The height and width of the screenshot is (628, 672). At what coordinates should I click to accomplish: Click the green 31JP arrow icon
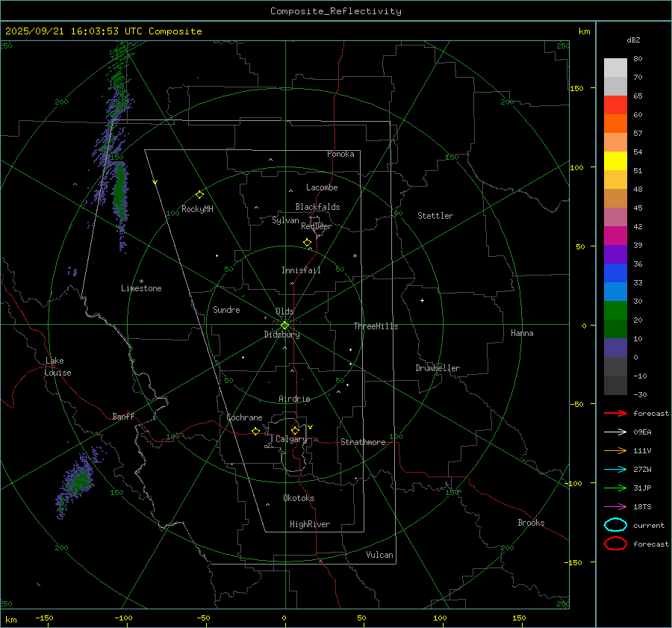(615, 488)
